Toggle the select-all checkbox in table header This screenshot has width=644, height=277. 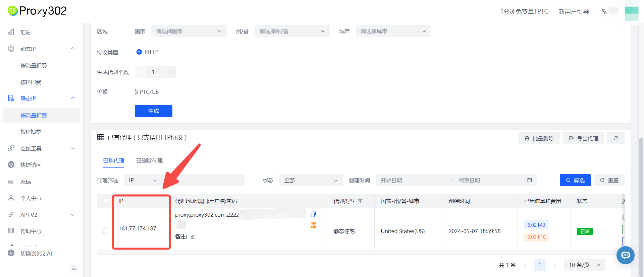pos(105,201)
